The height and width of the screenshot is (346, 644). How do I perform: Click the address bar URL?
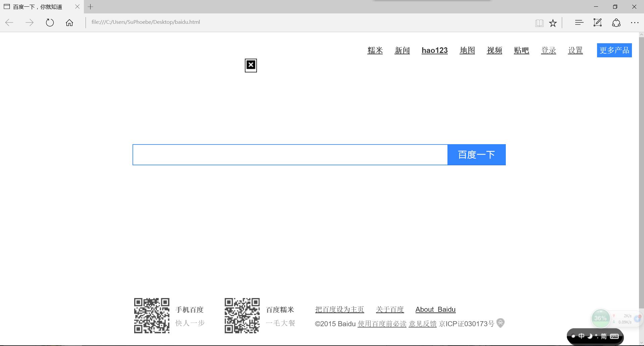point(146,22)
